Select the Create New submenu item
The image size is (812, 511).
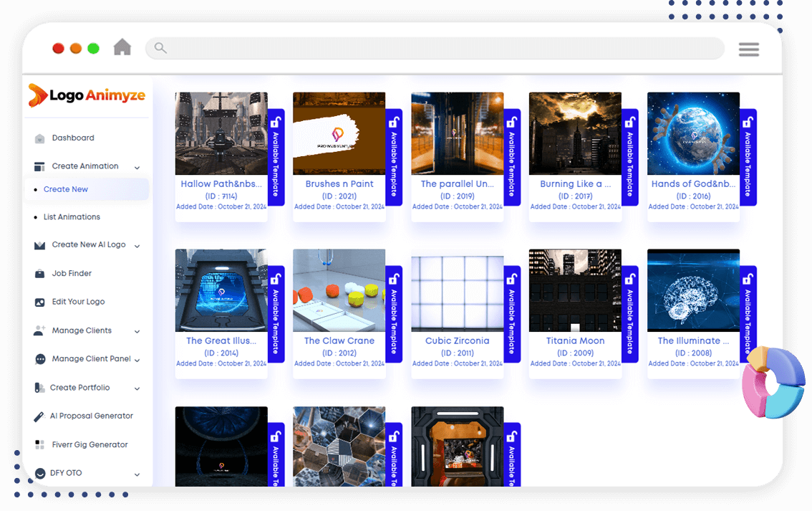coord(66,189)
